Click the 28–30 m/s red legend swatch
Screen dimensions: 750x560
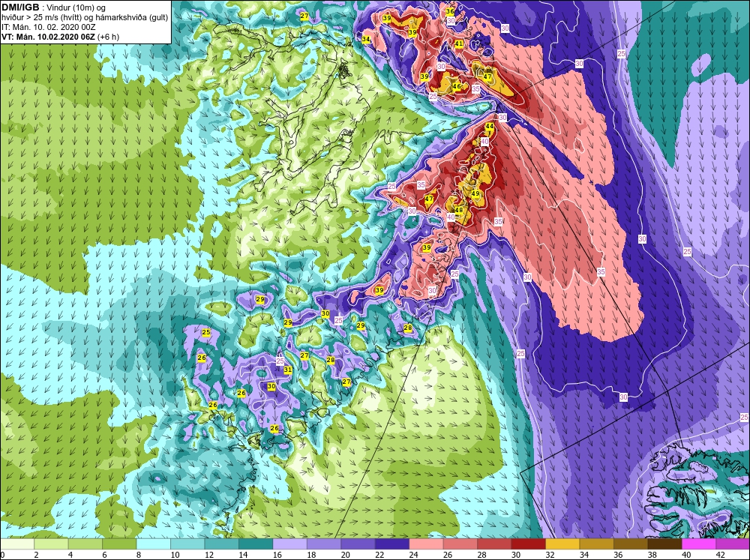(x=494, y=544)
